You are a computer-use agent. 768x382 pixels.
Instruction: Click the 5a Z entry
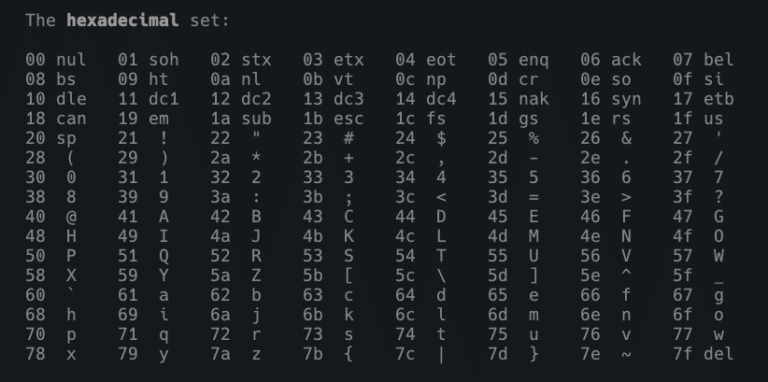coord(236,275)
